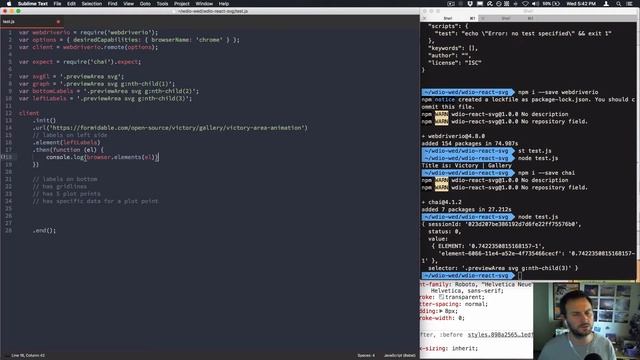Click the '+ webdriverio@4.8.0' terminal line

point(453,136)
